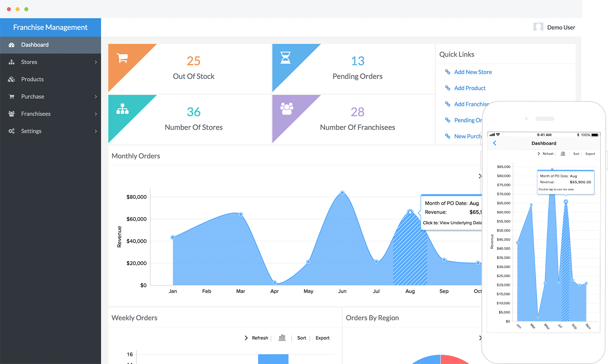This screenshot has width=608, height=364.
Task: Tap the phone battery status icon
Action: click(x=595, y=135)
